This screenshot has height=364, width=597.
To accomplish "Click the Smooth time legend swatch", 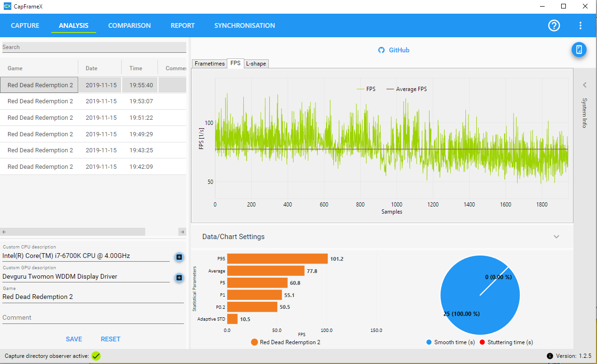I will [x=429, y=342].
